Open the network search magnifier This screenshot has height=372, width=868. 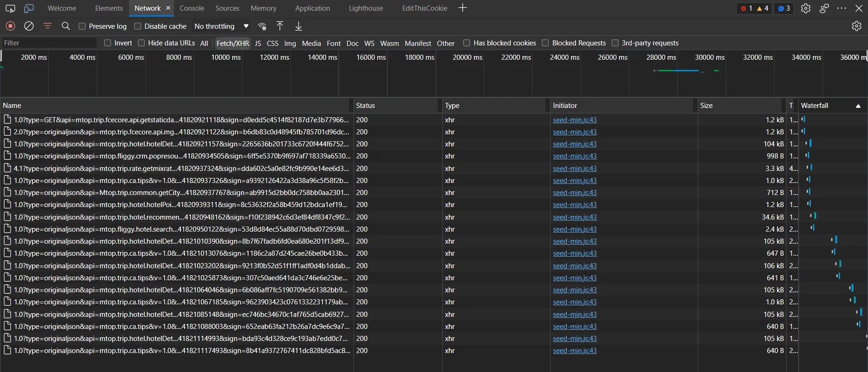click(x=66, y=26)
